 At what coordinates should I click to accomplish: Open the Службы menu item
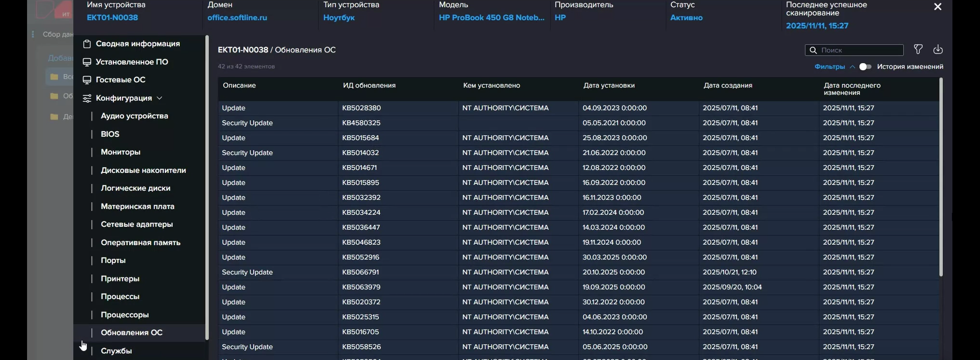116,351
